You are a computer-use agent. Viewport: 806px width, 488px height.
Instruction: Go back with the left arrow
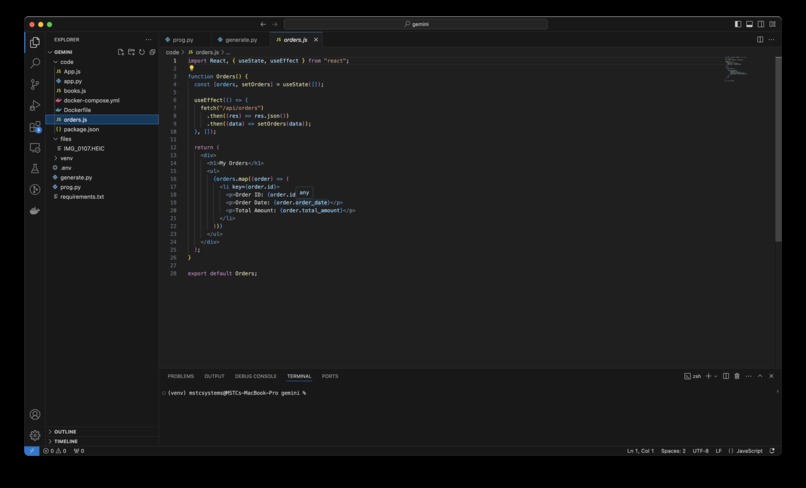pos(263,24)
